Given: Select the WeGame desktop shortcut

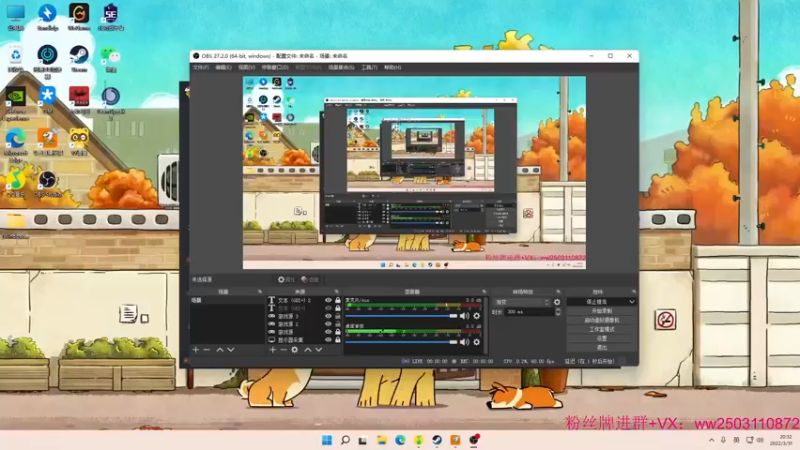Looking at the screenshot, I should pyautogui.click(x=79, y=17).
